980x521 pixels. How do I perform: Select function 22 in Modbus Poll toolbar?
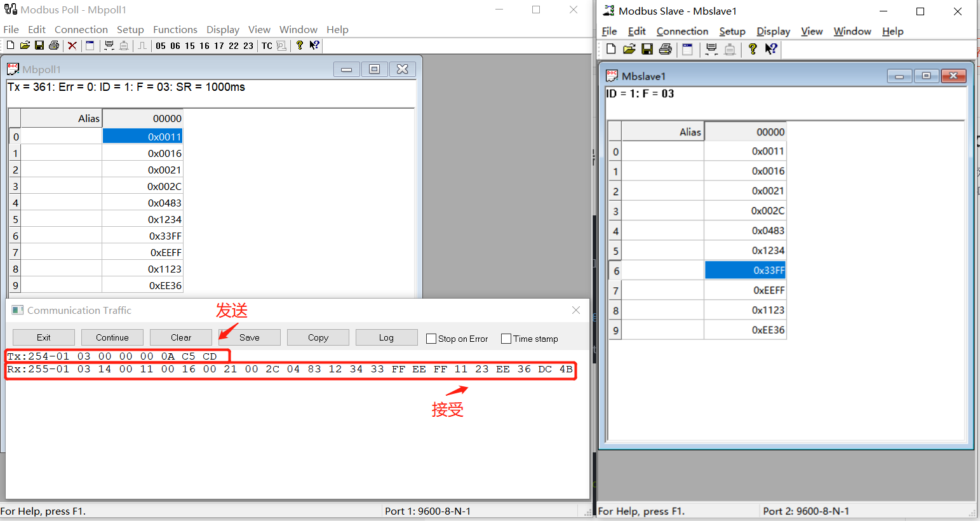(234, 46)
